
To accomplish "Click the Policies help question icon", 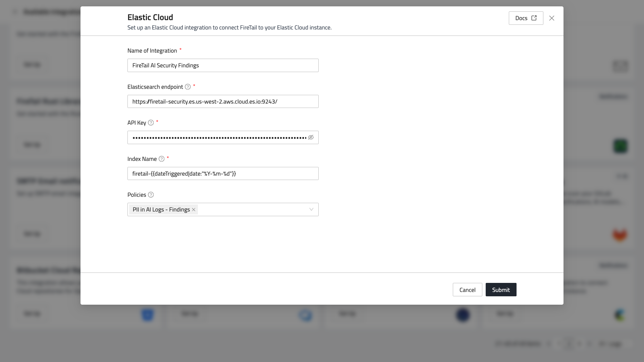I will 151,195.
